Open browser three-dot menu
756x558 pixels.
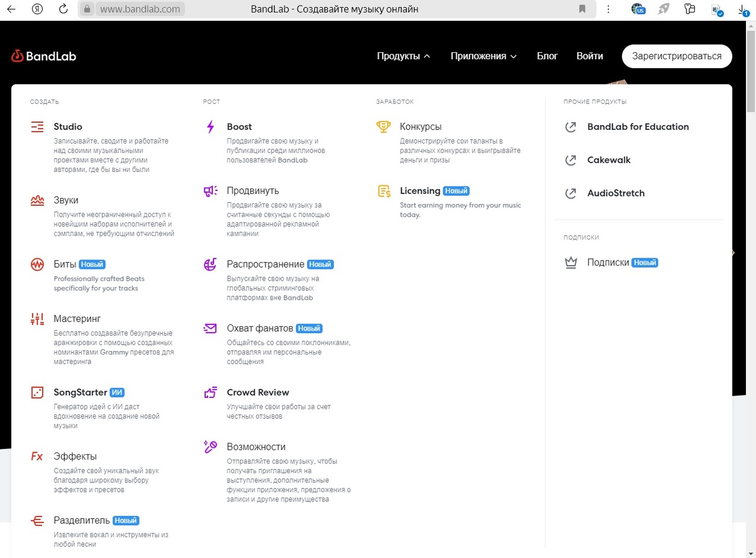(x=608, y=9)
